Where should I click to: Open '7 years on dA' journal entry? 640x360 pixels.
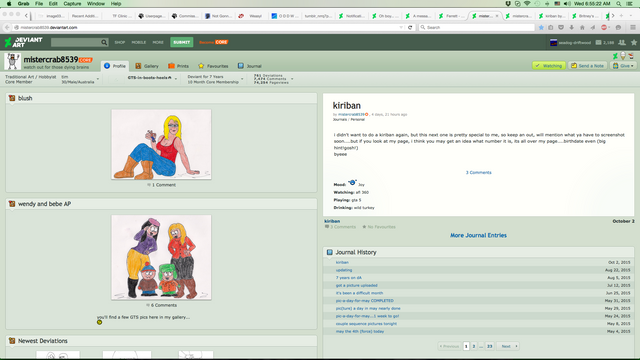pos(349,278)
